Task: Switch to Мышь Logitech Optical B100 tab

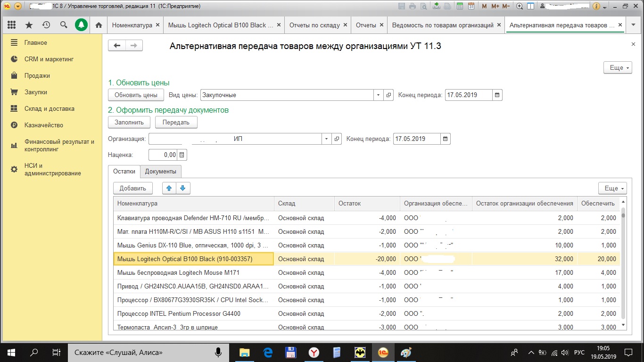Action: (x=221, y=25)
